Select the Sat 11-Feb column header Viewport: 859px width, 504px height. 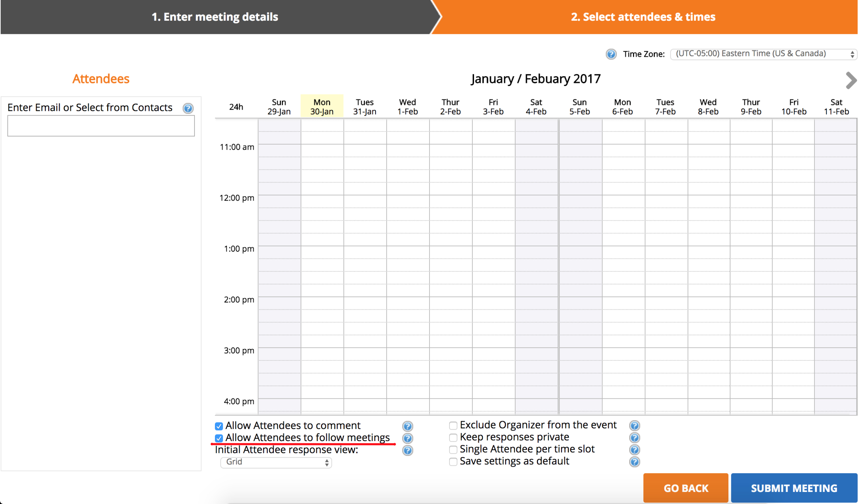pos(837,106)
